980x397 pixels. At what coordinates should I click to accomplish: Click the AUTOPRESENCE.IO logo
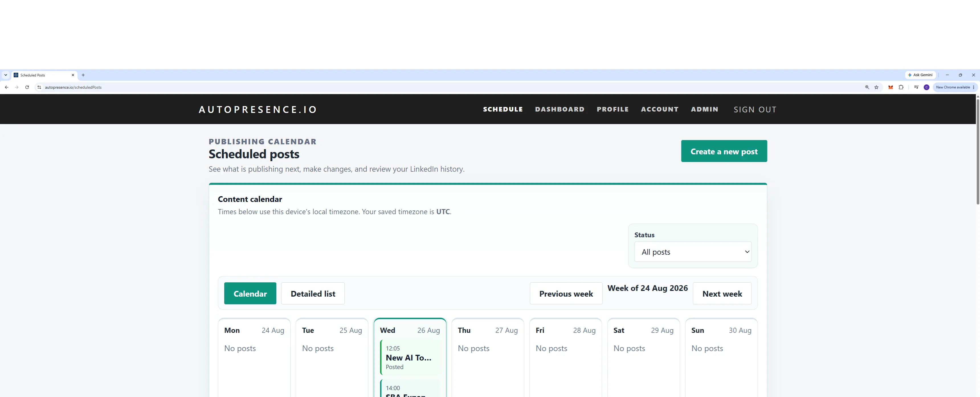[258, 110]
